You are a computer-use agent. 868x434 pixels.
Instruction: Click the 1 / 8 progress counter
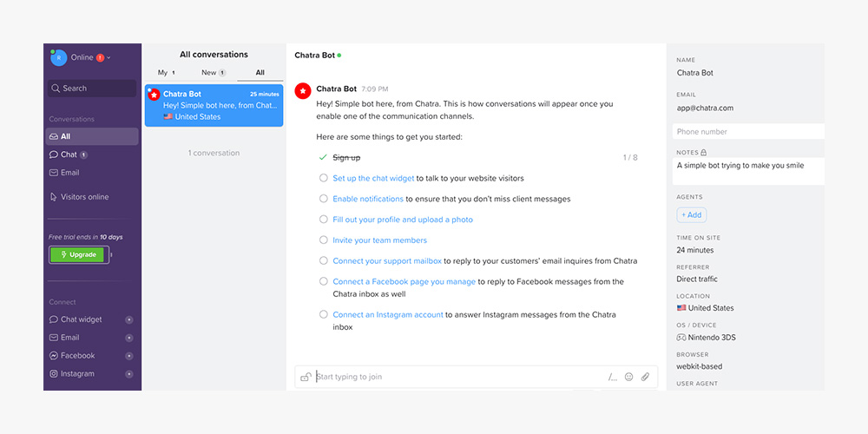click(x=630, y=157)
